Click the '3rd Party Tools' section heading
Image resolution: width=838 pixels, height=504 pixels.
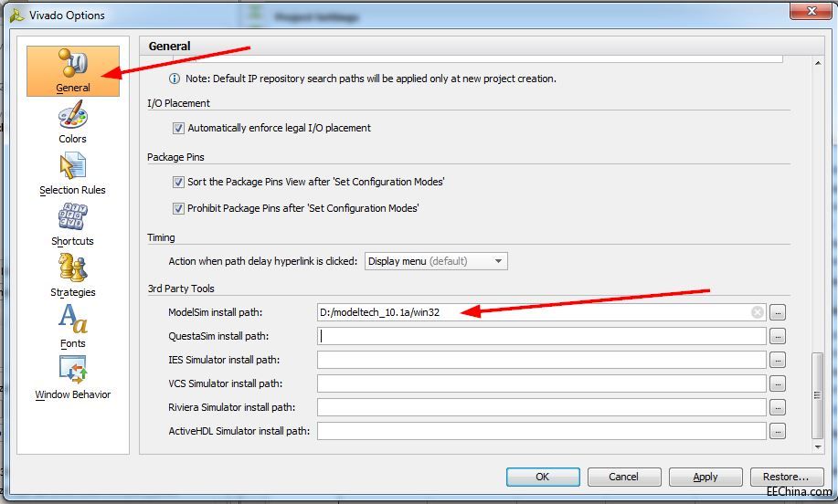click(181, 289)
